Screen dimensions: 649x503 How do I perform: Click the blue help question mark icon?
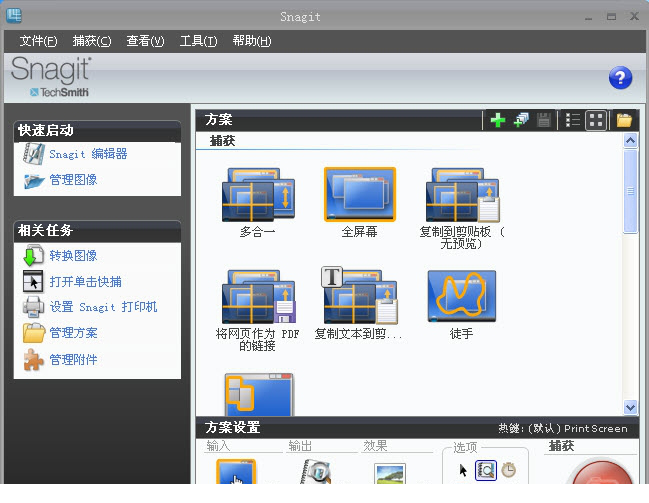(x=620, y=77)
